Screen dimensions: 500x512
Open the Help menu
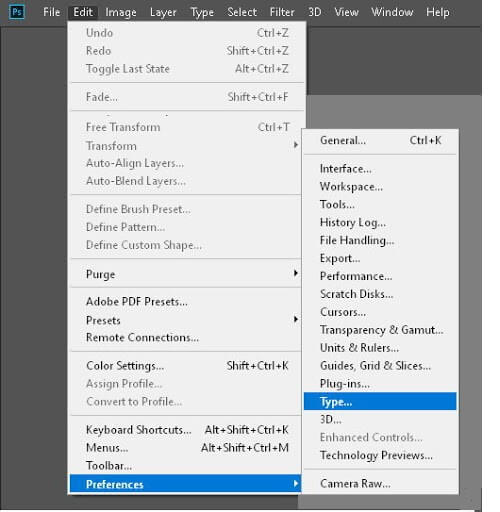438,12
